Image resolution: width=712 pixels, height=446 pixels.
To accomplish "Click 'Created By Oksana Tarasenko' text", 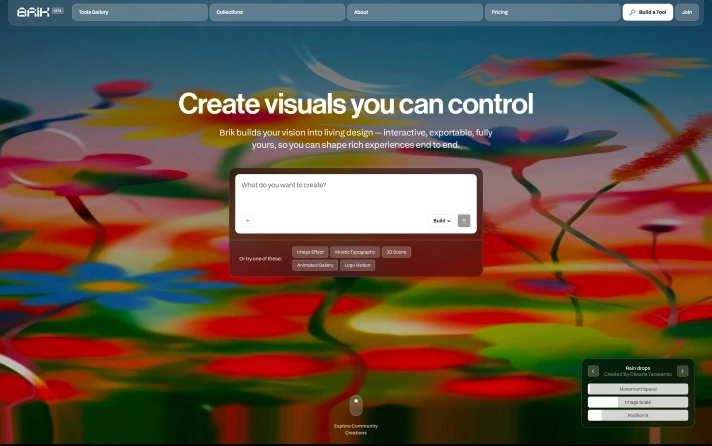I will pyautogui.click(x=638, y=374).
